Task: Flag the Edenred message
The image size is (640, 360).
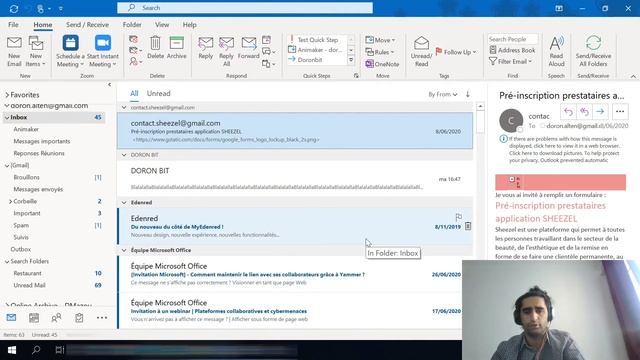Action: [458, 217]
